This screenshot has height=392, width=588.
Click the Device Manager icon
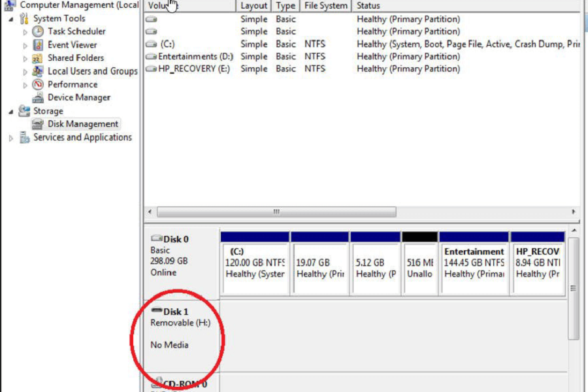pyautogui.click(x=38, y=98)
